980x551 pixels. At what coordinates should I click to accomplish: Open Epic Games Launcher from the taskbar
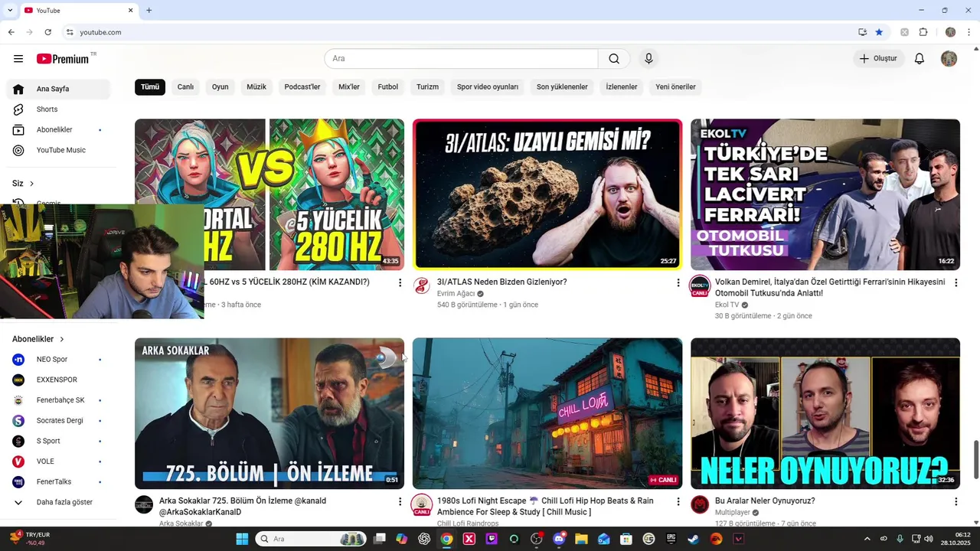pyautogui.click(x=671, y=539)
